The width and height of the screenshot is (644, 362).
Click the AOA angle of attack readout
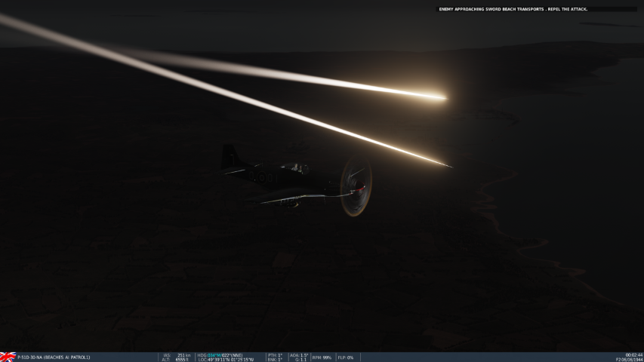pyautogui.click(x=299, y=354)
